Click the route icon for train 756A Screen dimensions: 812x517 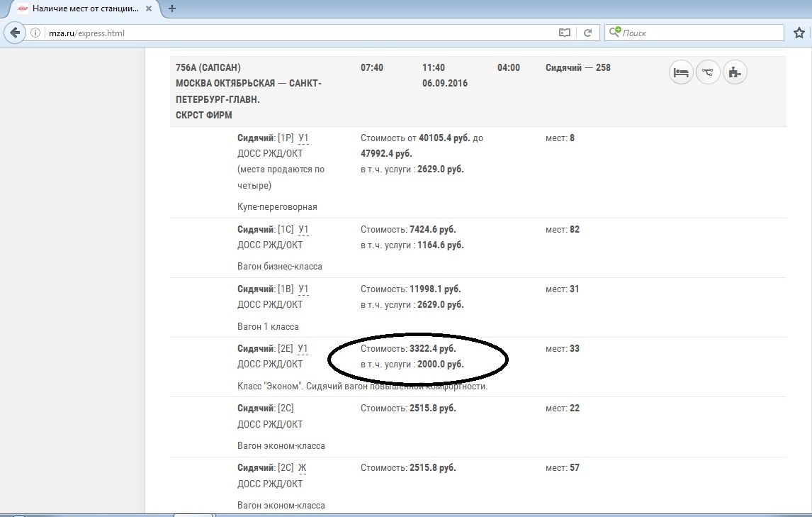708,72
